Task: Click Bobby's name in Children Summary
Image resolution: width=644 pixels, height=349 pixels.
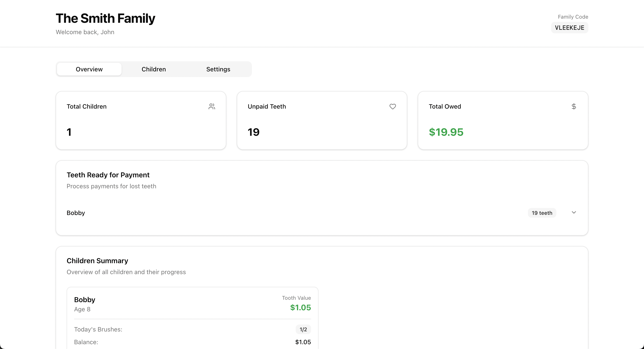Action: click(x=85, y=300)
